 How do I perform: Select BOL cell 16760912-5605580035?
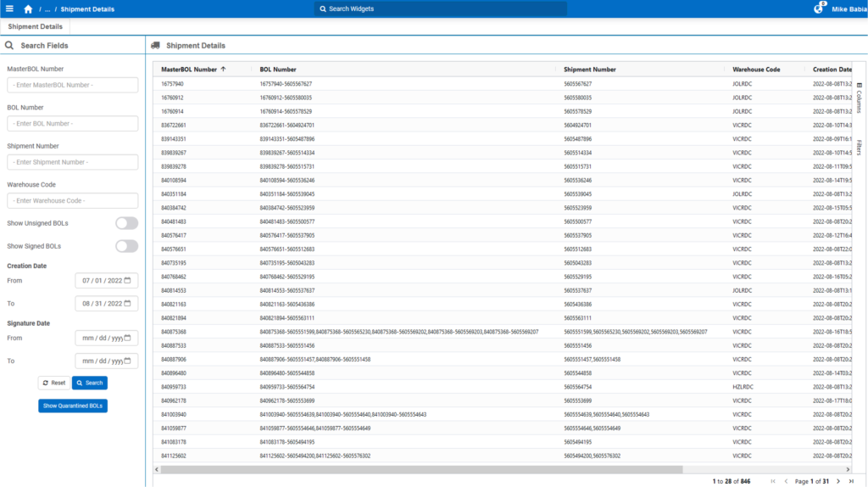pos(286,98)
